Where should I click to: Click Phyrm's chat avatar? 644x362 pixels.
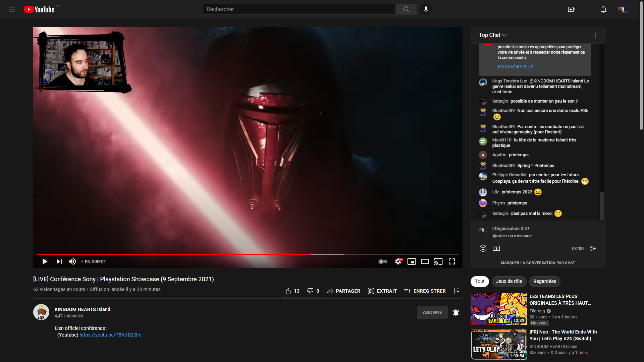pyautogui.click(x=483, y=203)
